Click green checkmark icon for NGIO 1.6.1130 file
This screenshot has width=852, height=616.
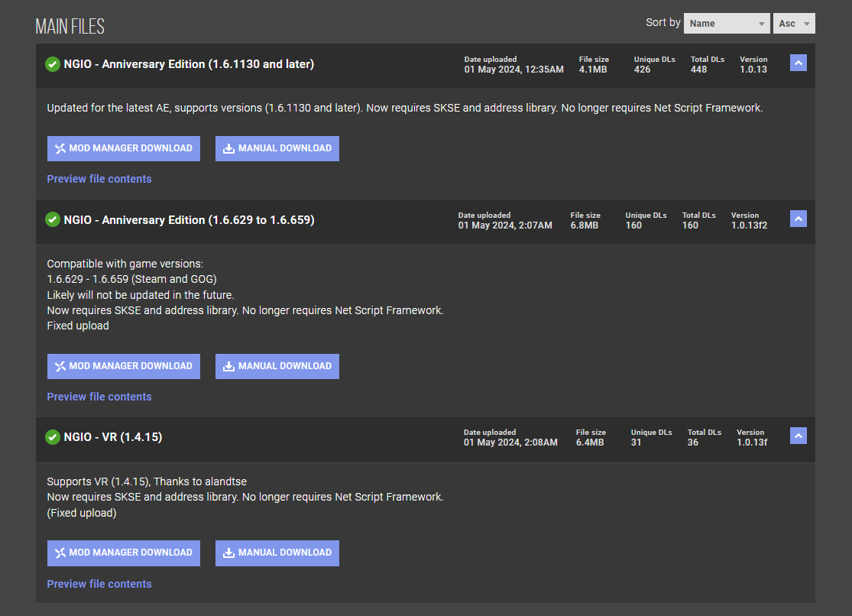53,64
